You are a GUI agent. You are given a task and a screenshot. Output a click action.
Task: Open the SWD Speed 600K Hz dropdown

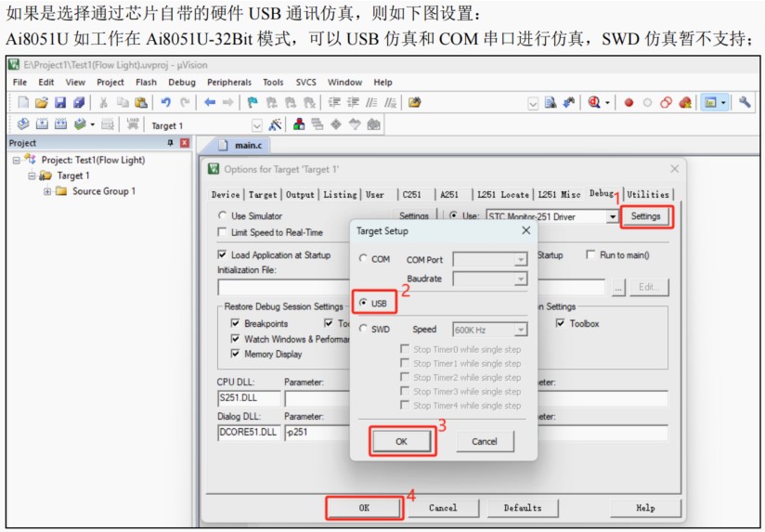[x=521, y=330]
